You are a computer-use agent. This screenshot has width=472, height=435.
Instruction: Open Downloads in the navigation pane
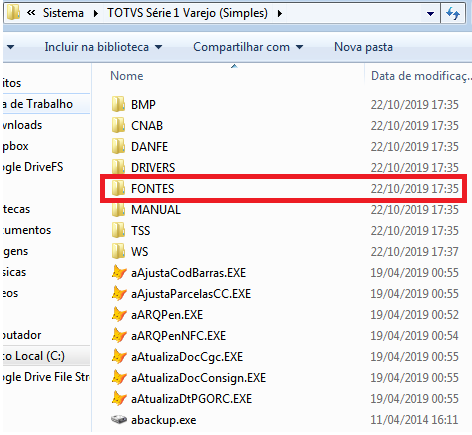coord(23,125)
